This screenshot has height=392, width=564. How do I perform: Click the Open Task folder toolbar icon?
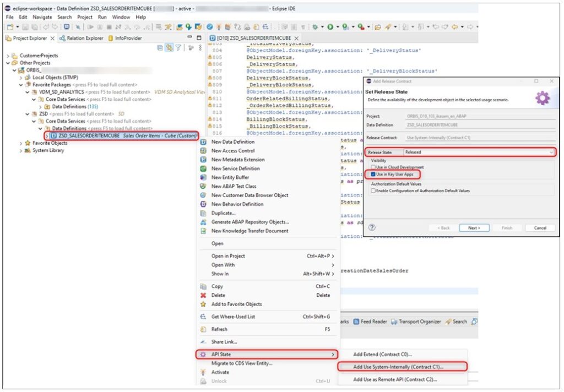point(377,27)
